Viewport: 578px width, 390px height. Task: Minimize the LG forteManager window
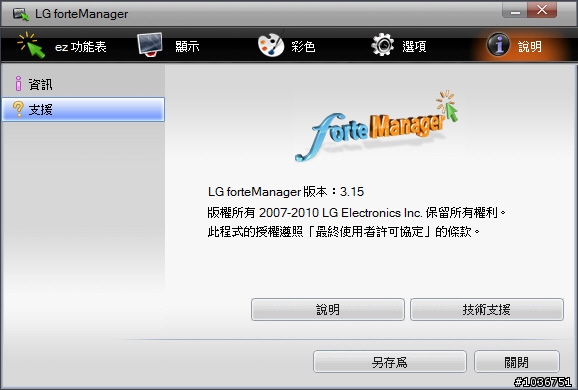[515, 10]
